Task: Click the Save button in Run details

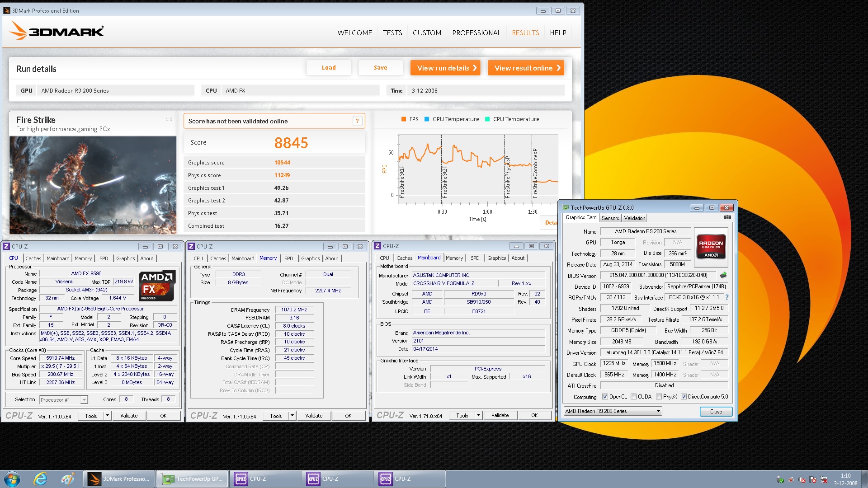Action: click(380, 68)
